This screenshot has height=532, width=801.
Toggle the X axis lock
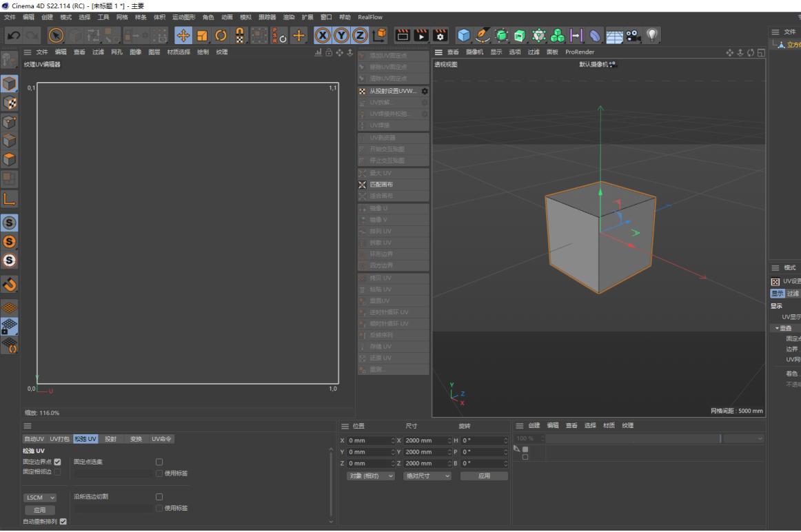point(323,35)
